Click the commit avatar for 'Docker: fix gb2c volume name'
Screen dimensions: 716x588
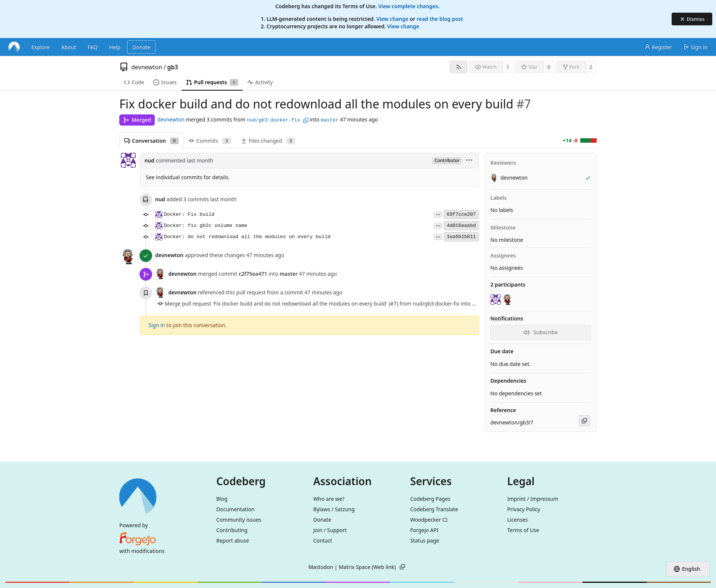[x=159, y=225]
